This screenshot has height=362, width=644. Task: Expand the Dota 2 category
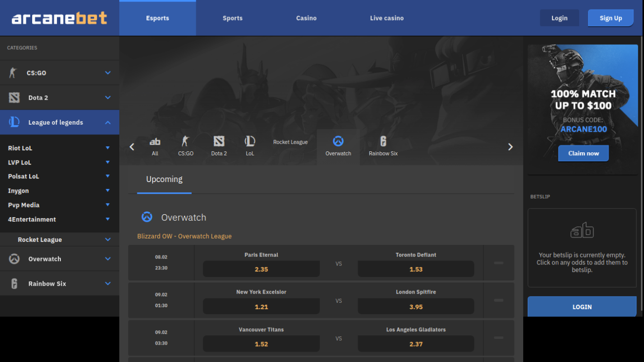click(x=108, y=98)
